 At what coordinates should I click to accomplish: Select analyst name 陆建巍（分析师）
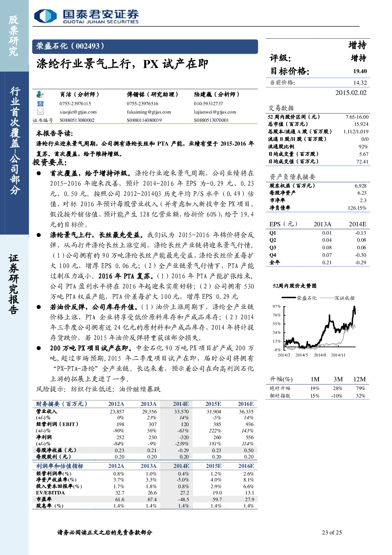click(x=217, y=95)
